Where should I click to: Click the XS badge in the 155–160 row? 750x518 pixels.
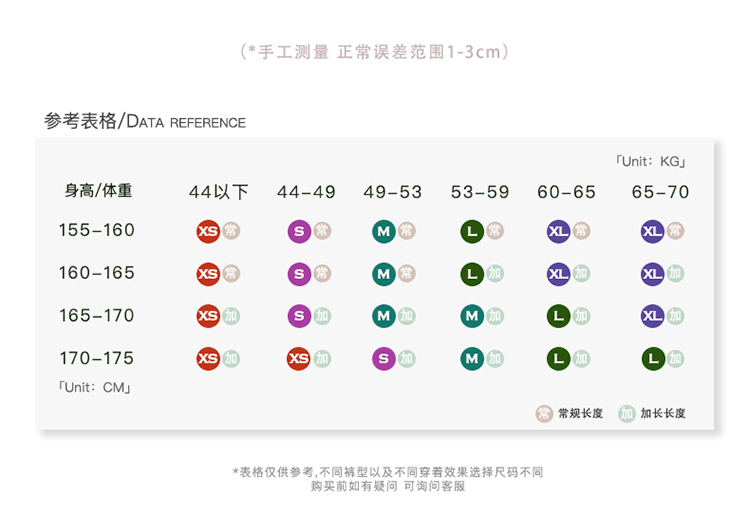(x=208, y=231)
